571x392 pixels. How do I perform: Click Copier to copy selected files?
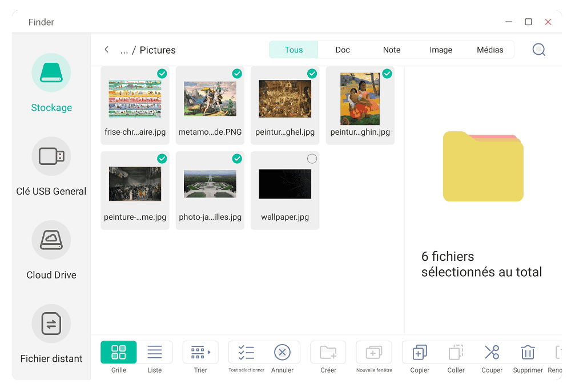click(x=420, y=352)
